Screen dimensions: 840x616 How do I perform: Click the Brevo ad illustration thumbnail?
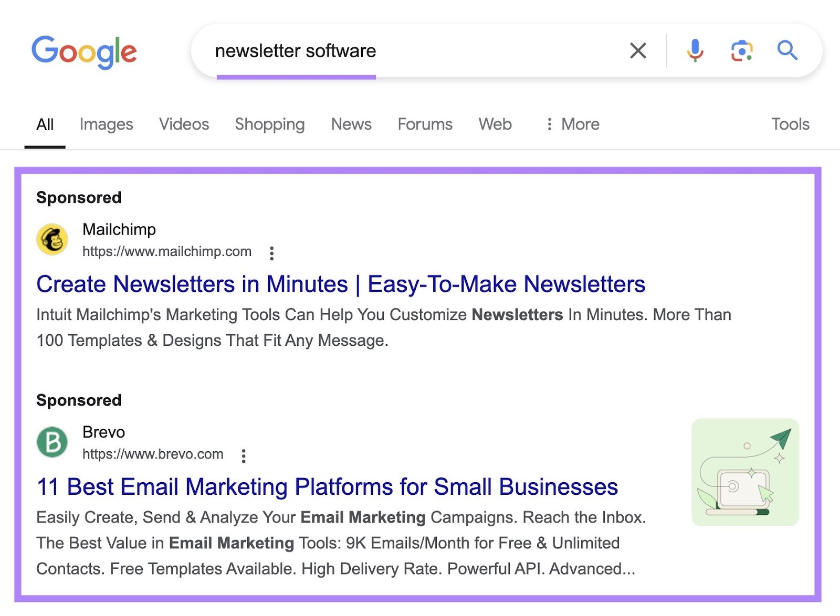click(745, 472)
